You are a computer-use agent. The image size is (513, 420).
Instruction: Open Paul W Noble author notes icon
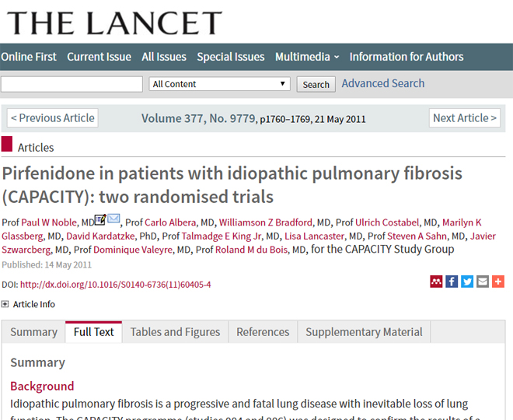click(x=100, y=219)
